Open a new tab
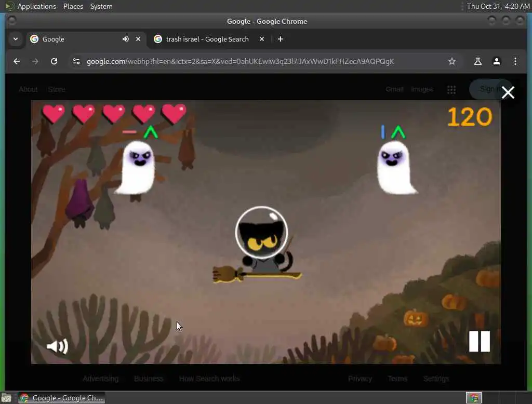 (x=280, y=39)
